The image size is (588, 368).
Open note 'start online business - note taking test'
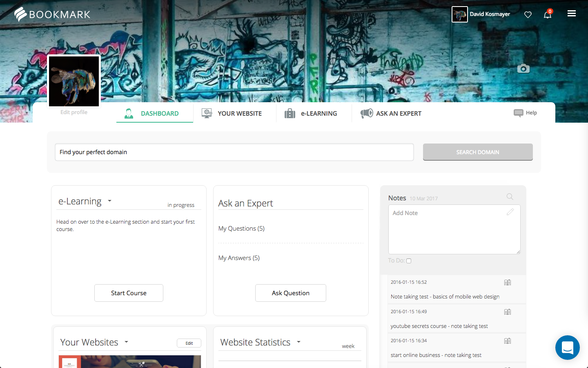click(x=436, y=355)
